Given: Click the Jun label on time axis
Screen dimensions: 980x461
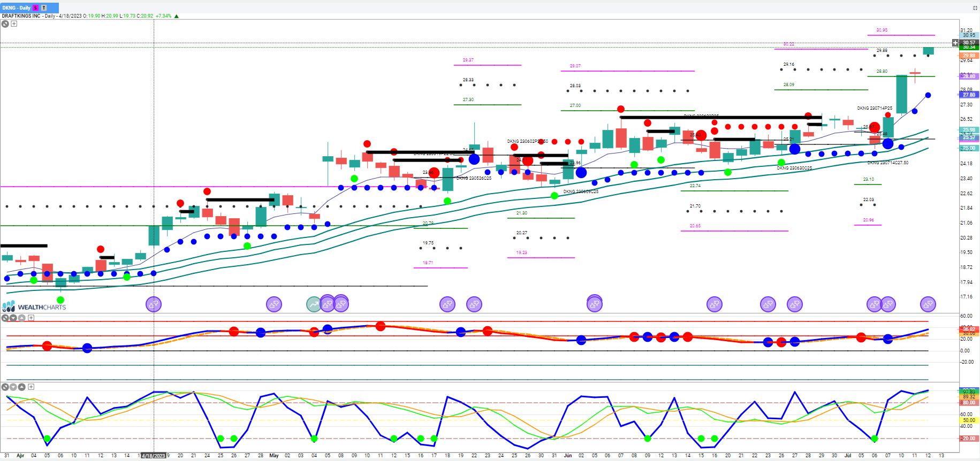Looking at the screenshot, I should (x=568, y=456).
